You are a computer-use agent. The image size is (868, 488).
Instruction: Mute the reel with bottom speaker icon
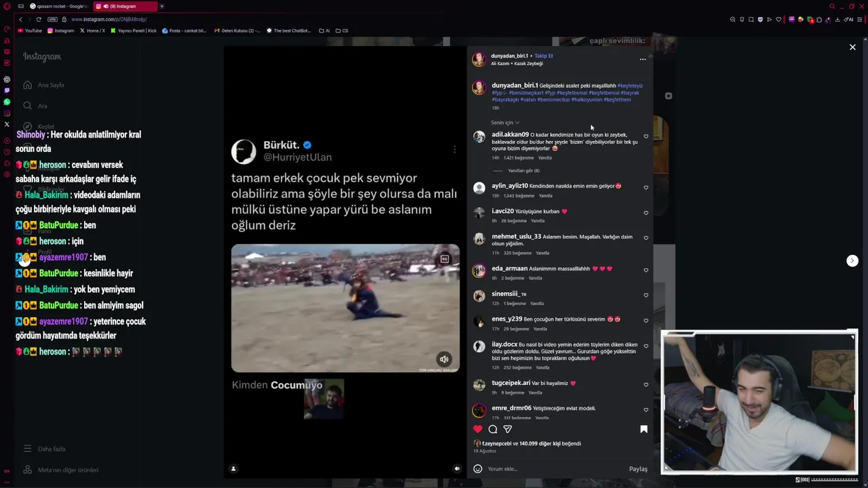(x=457, y=468)
